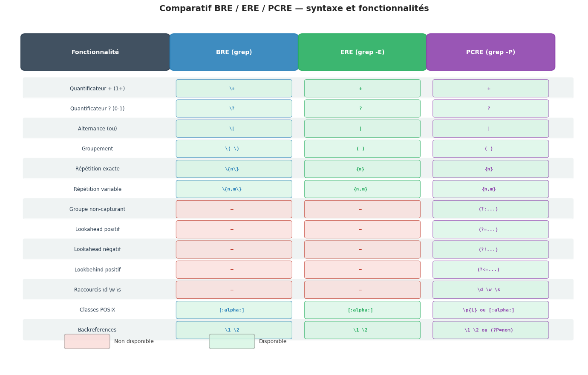This screenshot has height=375, width=588.
Task: Select the ERE (grep -E) column header
Action: point(362,52)
